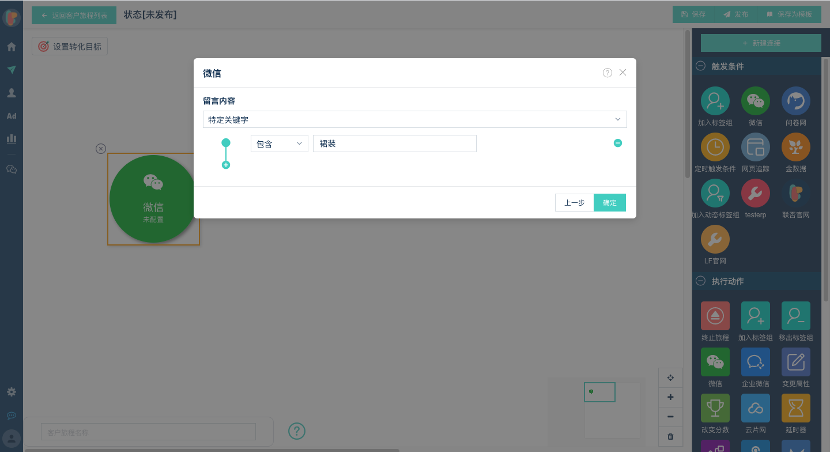Open the paper-plane journey icon in sidebar
This screenshot has width=830, height=452.
click(x=11, y=69)
